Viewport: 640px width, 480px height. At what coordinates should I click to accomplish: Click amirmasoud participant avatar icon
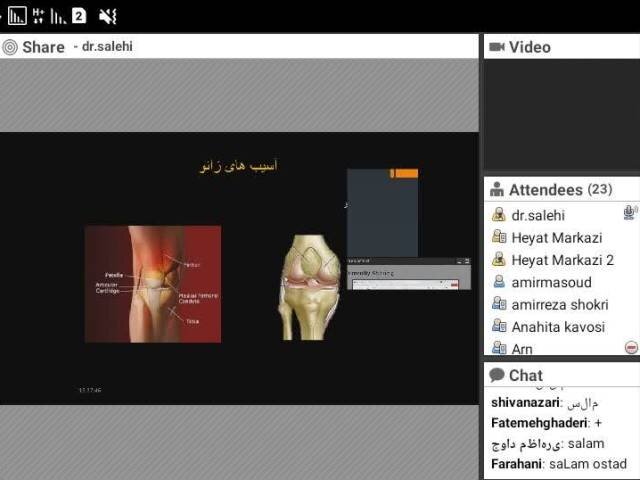(498, 282)
